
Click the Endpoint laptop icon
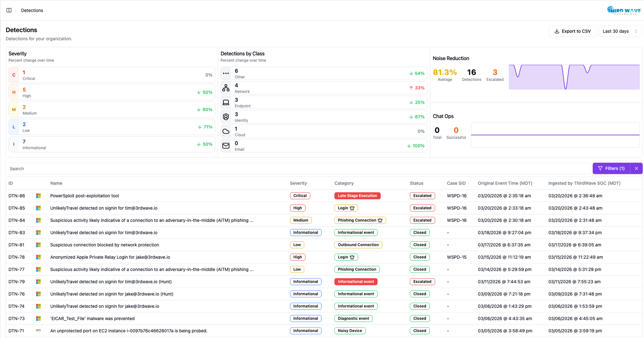click(x=226, y=102)
